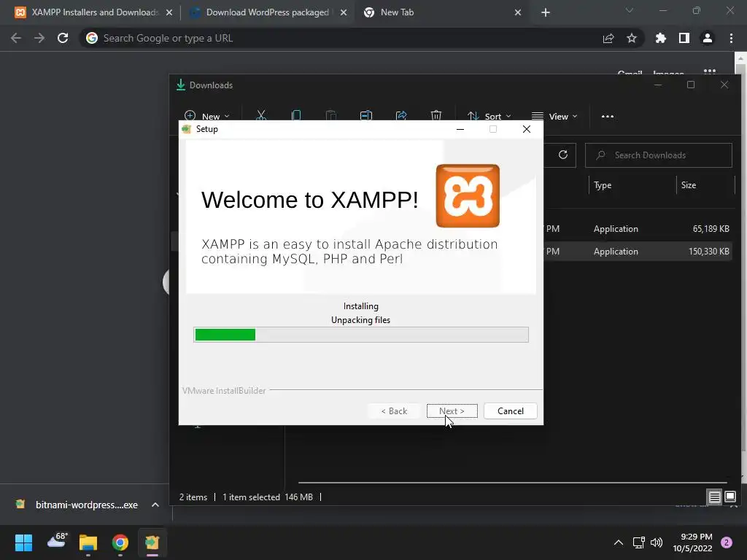Click the Chrome forward arrow

39,38
